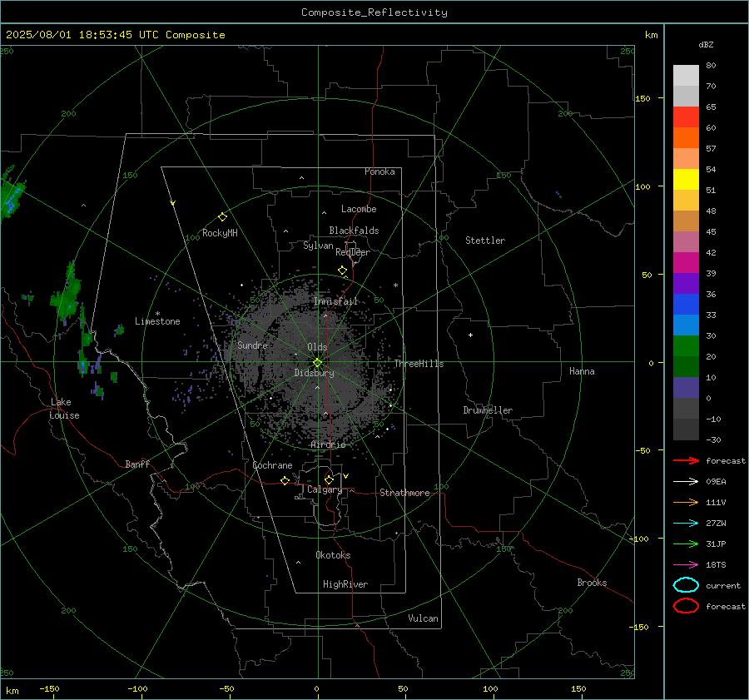Click the HighRiver city label

point(345,584)
